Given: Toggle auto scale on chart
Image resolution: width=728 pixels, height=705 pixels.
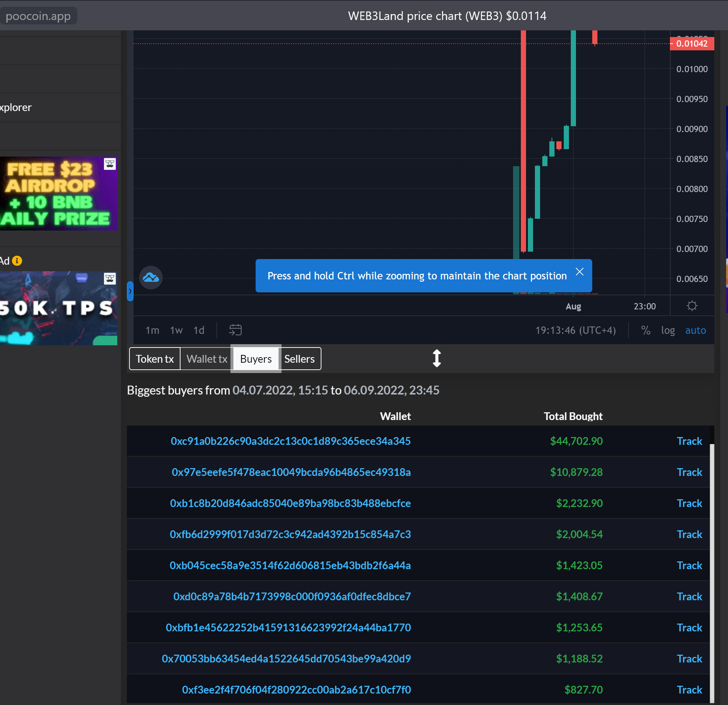Looking at the screenshot, I should tap(695, 330).
